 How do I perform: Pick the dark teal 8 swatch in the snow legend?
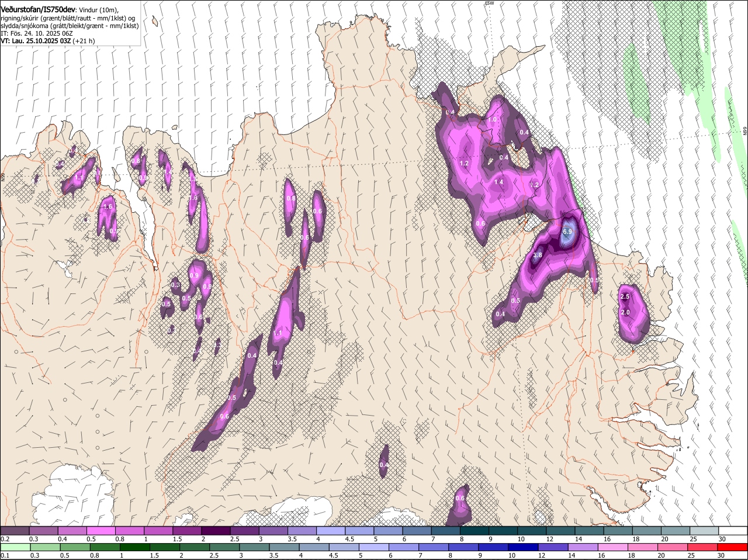475,531
